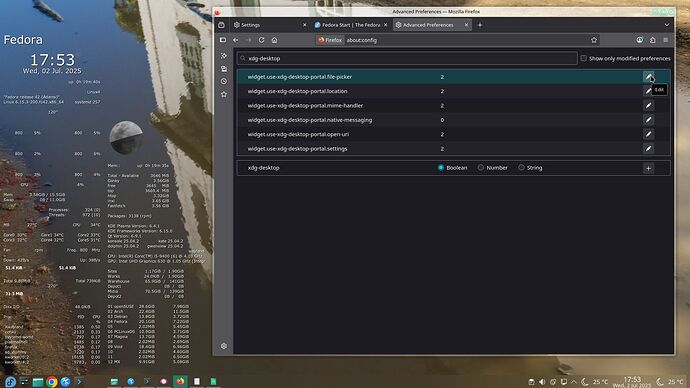Screen dimensions: 690x388
Task: Click the Firefox identity badge in address bar
Action: (330, 40)
